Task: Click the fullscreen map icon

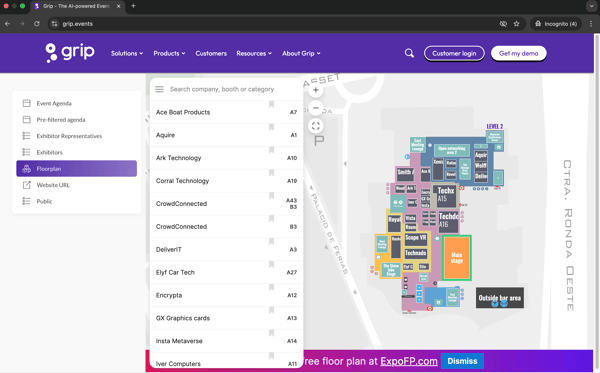Action: point(316,126)
